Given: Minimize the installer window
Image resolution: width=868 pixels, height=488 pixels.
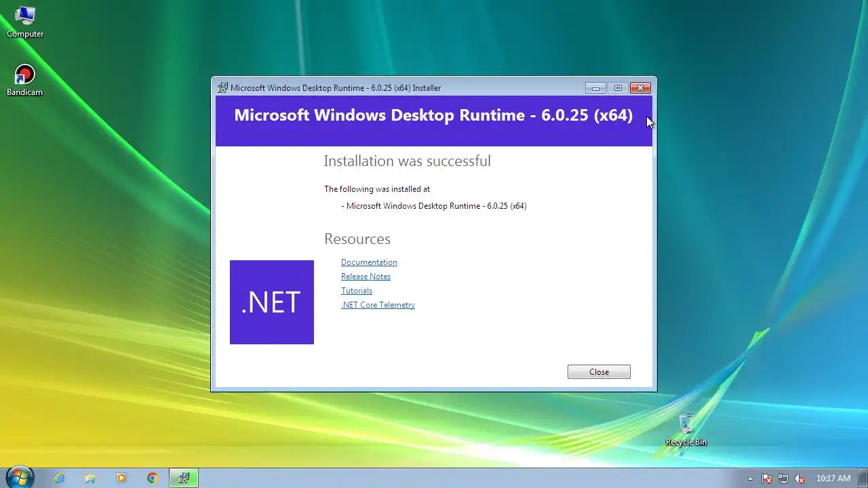Looking at the screenshot, I should tap(595, 87).
